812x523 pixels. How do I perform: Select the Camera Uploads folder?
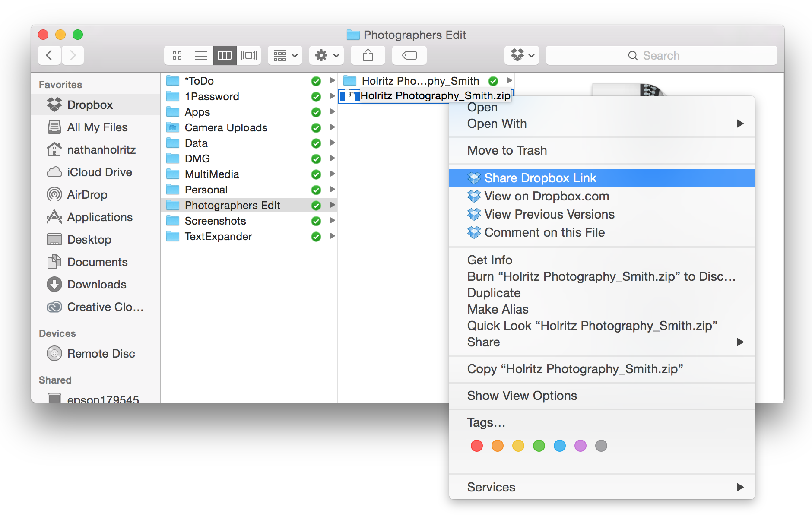[249, 127]
